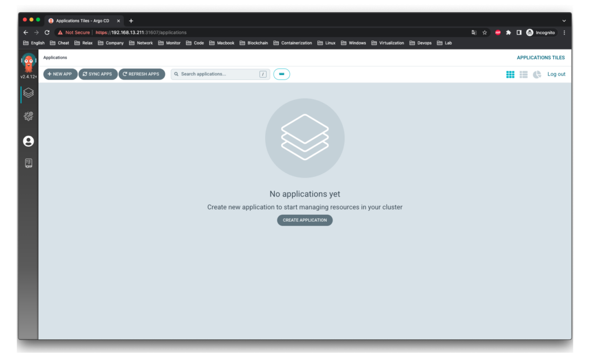Click SYNC APPS button
The image size is (590, 364).
point(98,74)
